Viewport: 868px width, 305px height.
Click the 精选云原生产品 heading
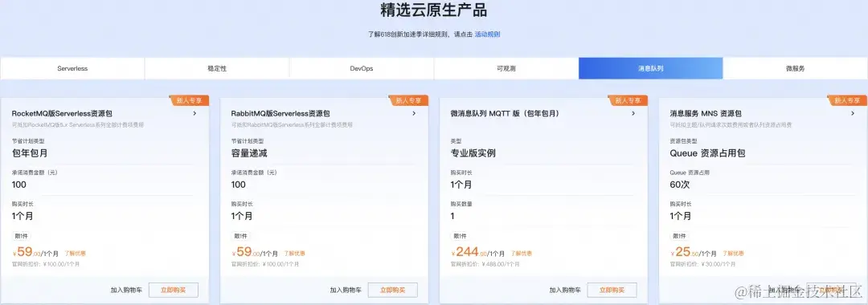[x=434, y=10]
